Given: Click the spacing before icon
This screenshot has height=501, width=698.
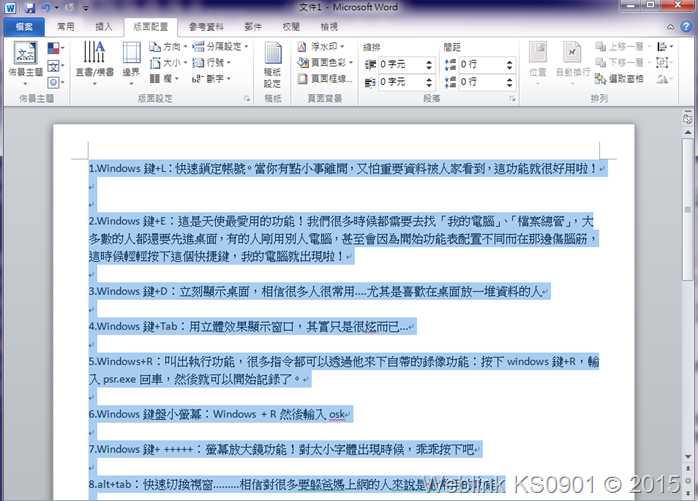Looking at the screenshot, I should [450, 65].
